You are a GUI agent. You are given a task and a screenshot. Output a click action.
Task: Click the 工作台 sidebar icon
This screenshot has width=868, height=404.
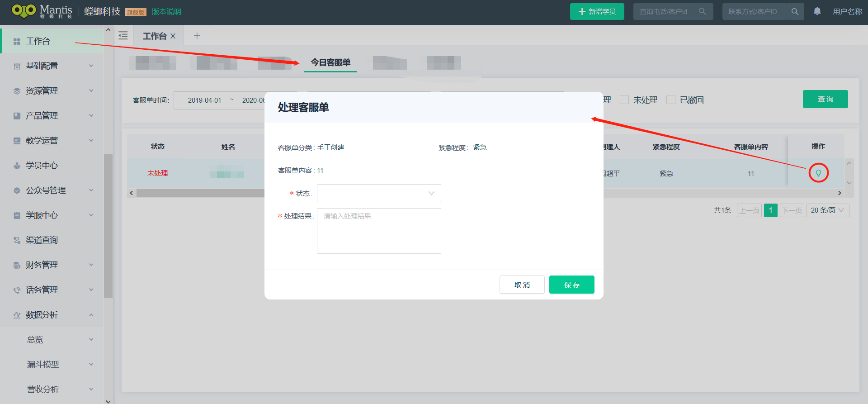click(x=17, y=41)
